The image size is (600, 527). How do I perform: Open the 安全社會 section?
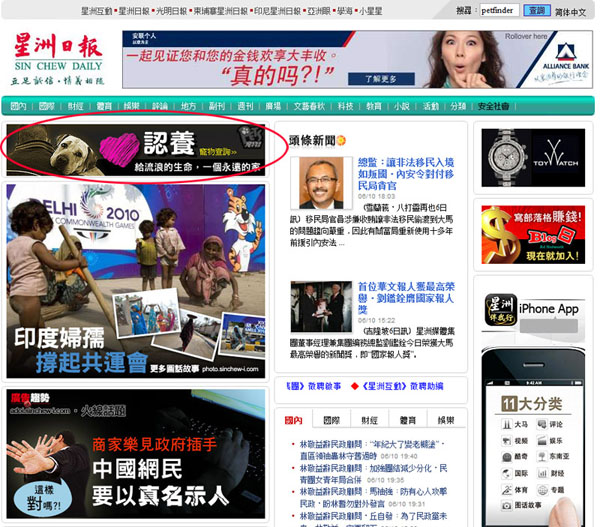coord(493,106)
